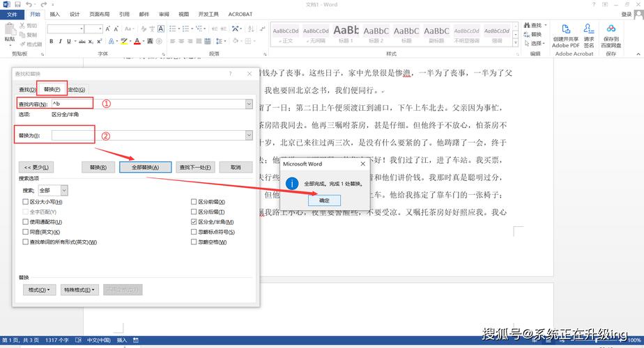Click the superscript x² icon
Screen dimensions: 644x348
pos(100,41)
